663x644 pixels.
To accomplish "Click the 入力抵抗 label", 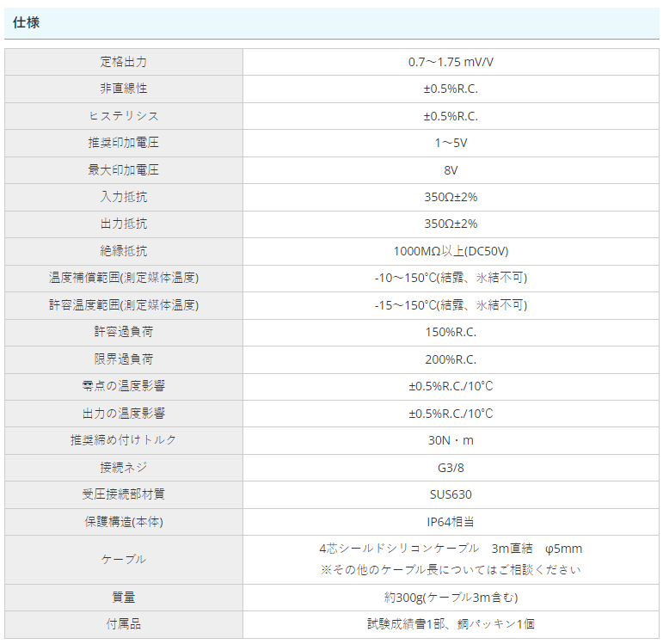I will pyautogui.click(x=124, y=197).
